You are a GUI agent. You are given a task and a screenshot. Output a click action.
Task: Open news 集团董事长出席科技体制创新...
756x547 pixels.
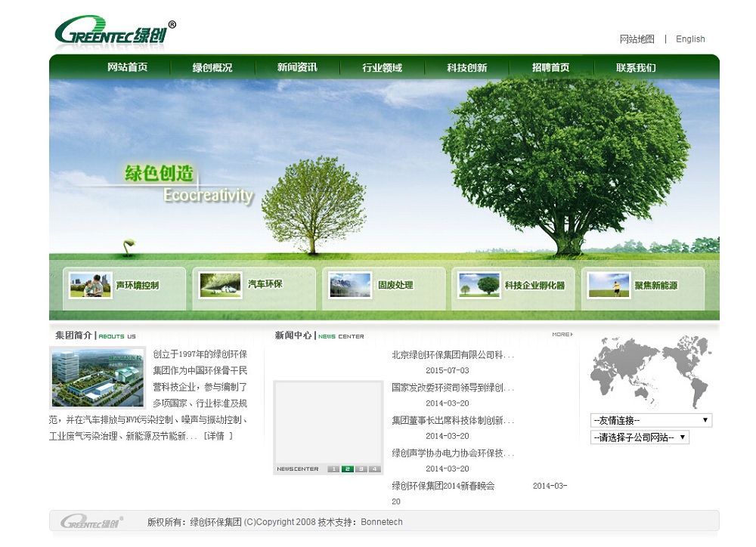453,420
